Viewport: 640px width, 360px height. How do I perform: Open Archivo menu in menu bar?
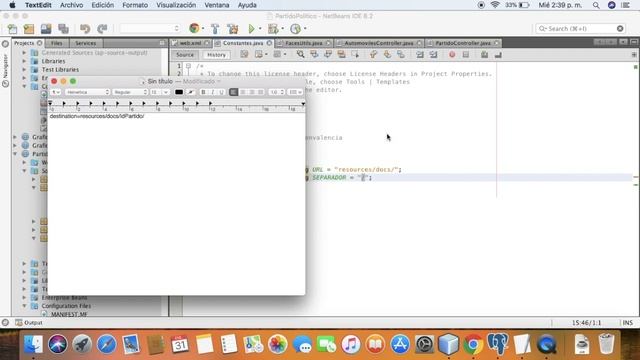point(71,5)
